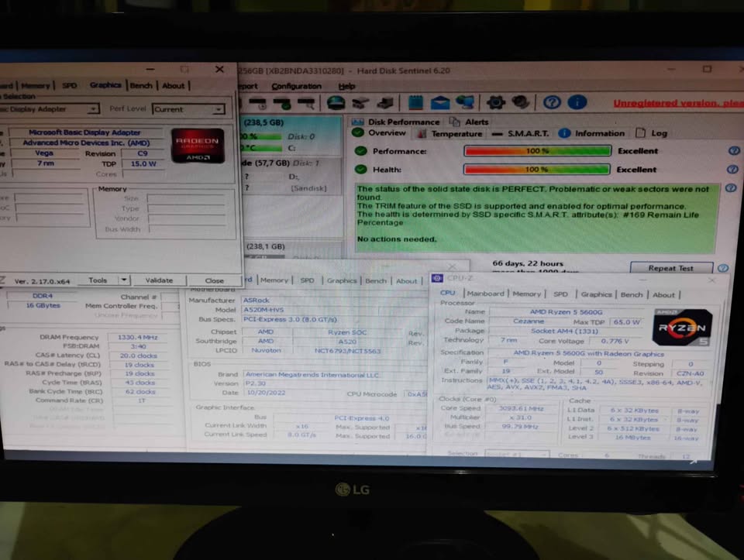Click the help icon beside the green status text
The height and width of the screenshot is (560, 744).
click(x=731, y=188)
